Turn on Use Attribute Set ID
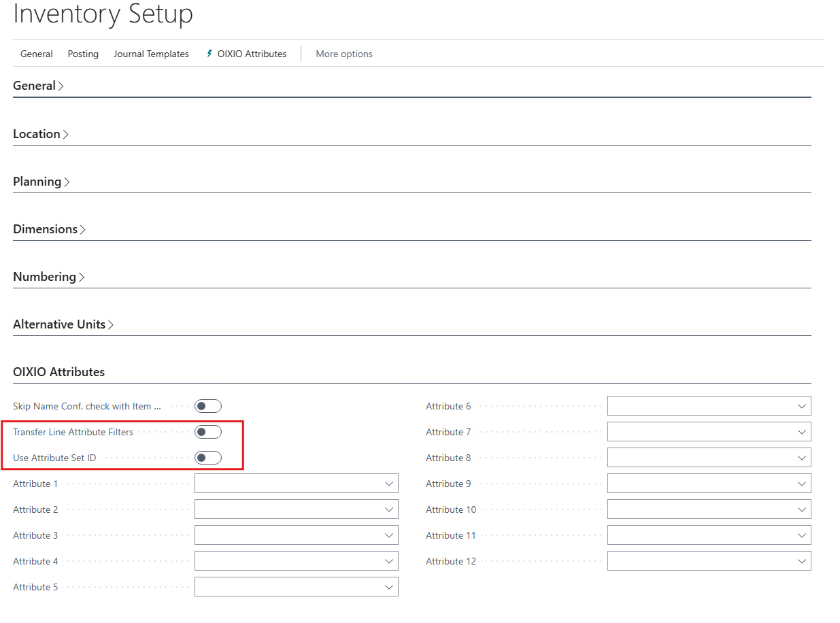The height and width of the screenshot is (623, 840). click(208, 458)
